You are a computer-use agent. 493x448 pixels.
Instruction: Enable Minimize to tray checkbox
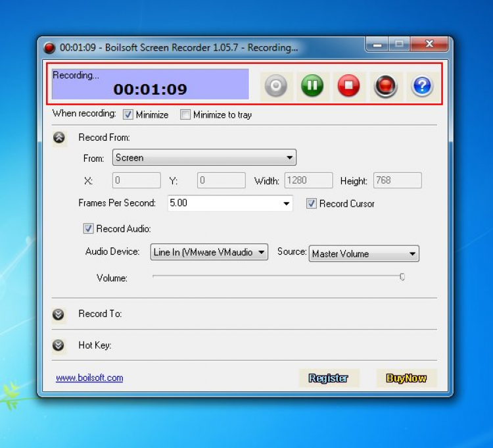point(185,114)
